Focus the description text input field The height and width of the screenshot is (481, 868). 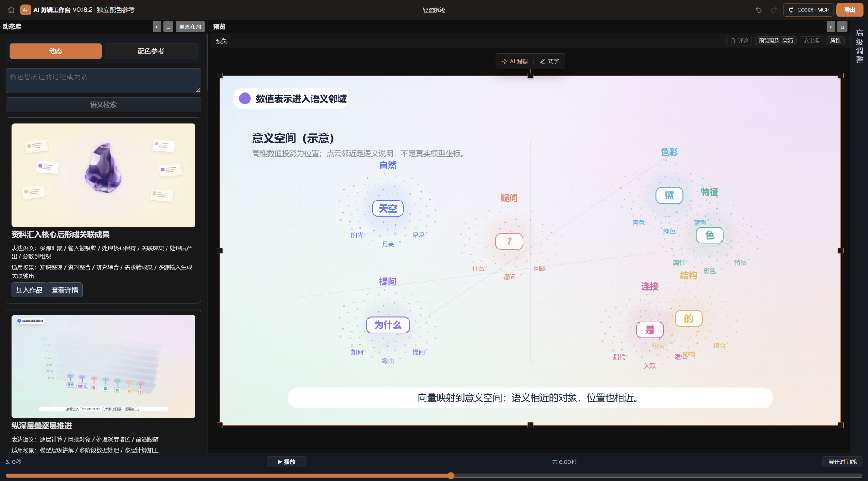click(x=103, y=81)
